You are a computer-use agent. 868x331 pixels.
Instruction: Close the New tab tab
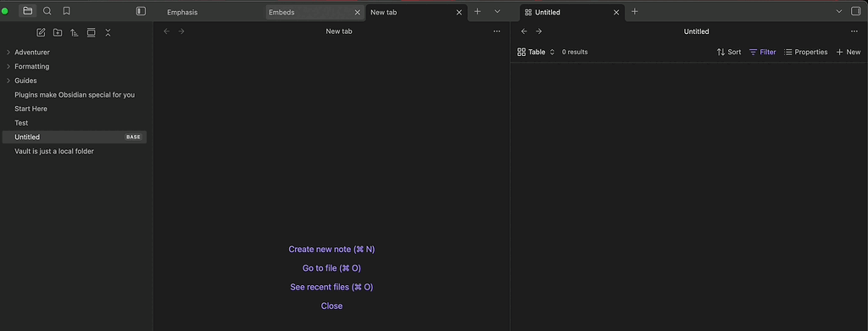point(459,12)
